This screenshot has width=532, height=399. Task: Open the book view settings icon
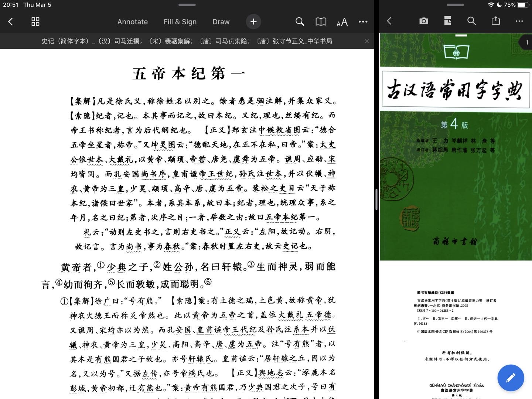pos(321,22)
